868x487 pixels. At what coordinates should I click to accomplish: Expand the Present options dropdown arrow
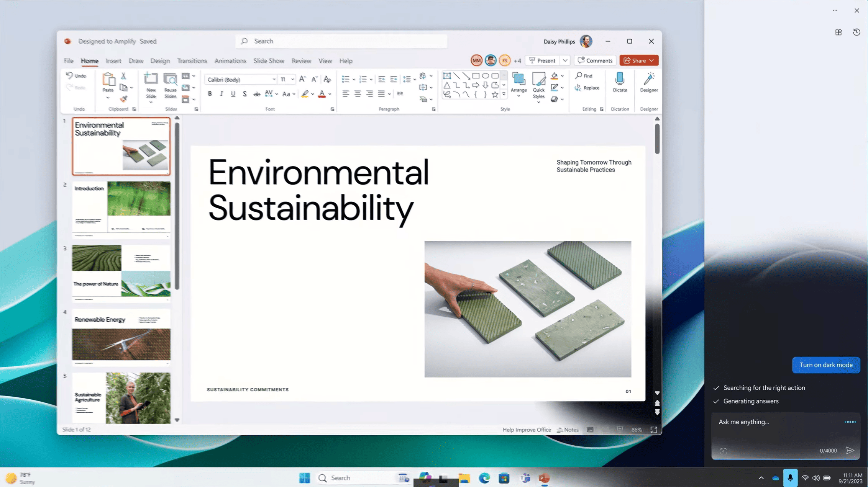tap(565, 60)
